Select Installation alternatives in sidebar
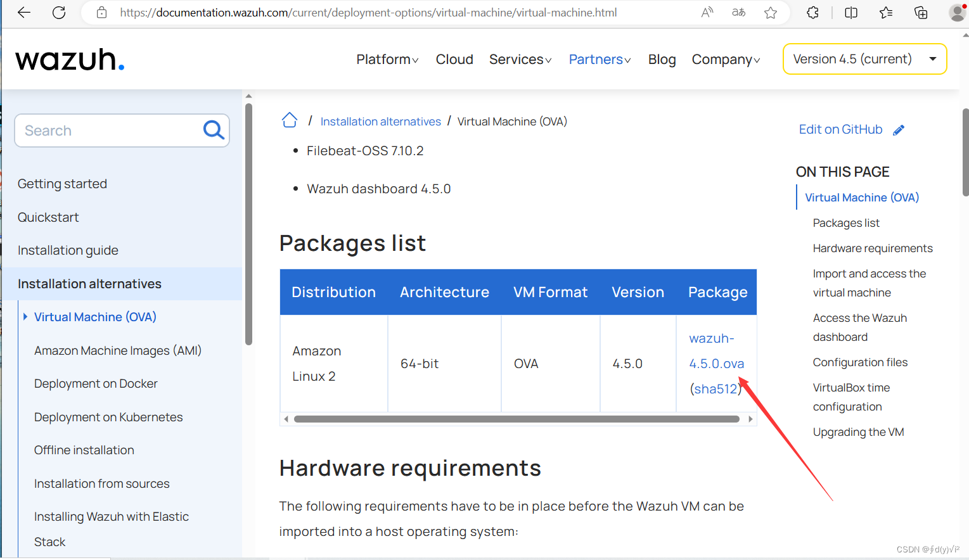 tap(89, 284)
